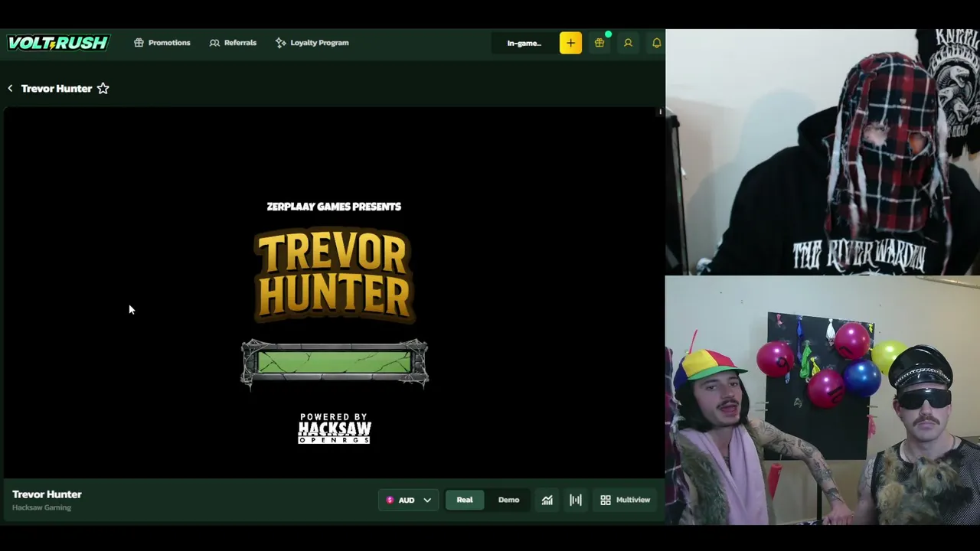Image resolution: width=980 pixels, height=551 pixels.
Task: Open the game statistics chart icon
Action: click(x=547, y=500)
